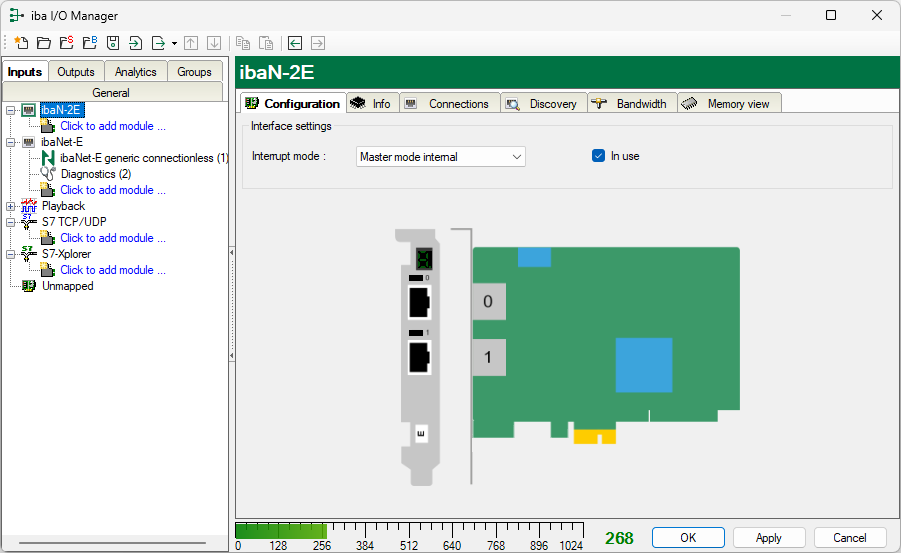Uncheck the In use checkbox
Viewport: 901px width, 553px height.
pyautogui.click(x=598, y=156)
